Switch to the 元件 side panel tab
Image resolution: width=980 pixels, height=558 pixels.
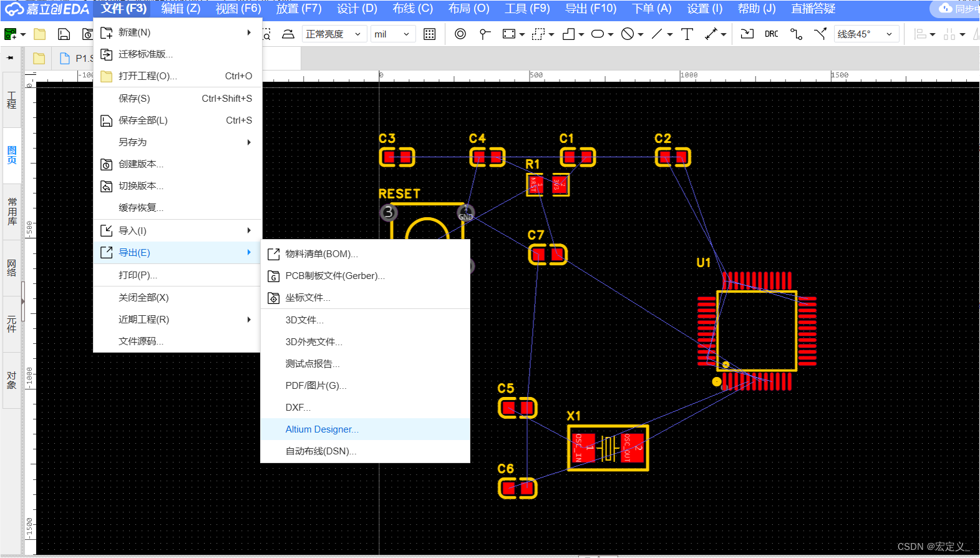pos(11,324)
